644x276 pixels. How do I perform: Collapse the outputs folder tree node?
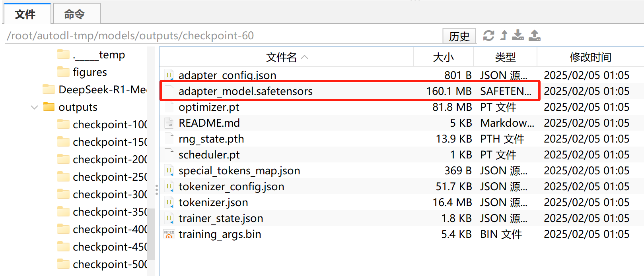[x=35, y=107]
